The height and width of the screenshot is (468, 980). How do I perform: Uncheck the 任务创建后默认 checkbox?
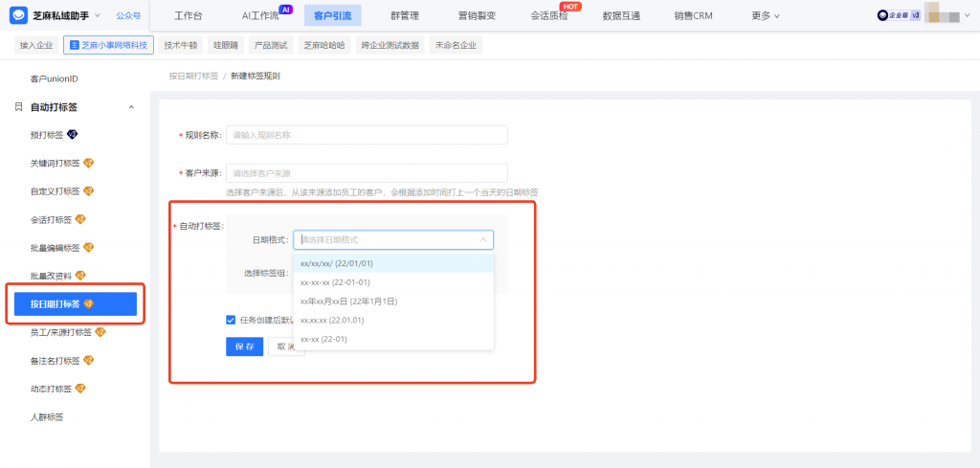(231, 320)
